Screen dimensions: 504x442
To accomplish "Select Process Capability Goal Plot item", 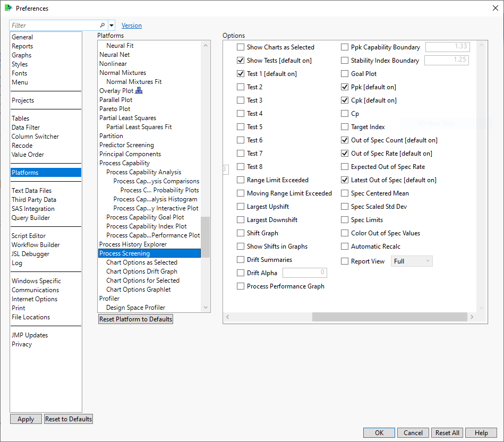I will point(145,217).
